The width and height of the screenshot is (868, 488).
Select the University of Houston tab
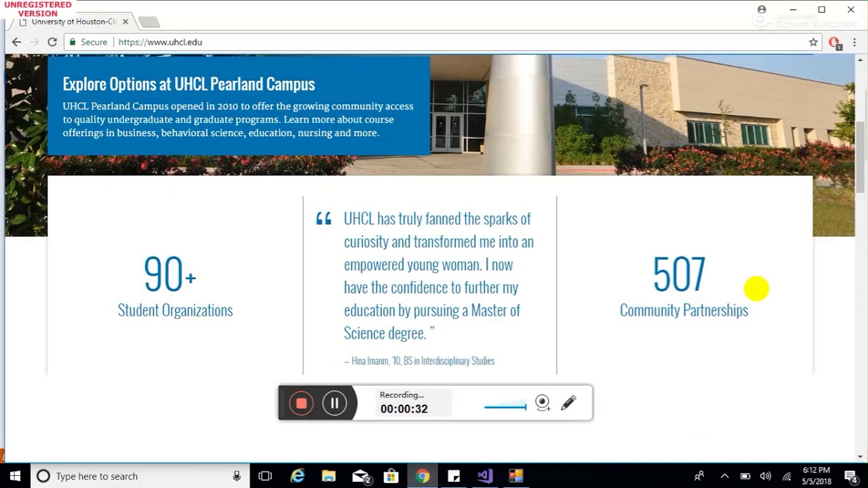(73, 22)
